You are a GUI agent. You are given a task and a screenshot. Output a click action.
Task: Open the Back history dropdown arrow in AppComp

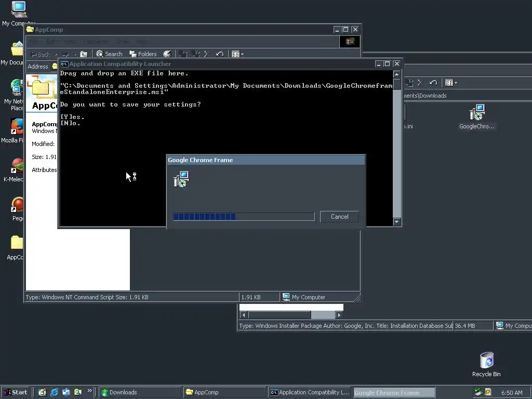coord(56,54)
